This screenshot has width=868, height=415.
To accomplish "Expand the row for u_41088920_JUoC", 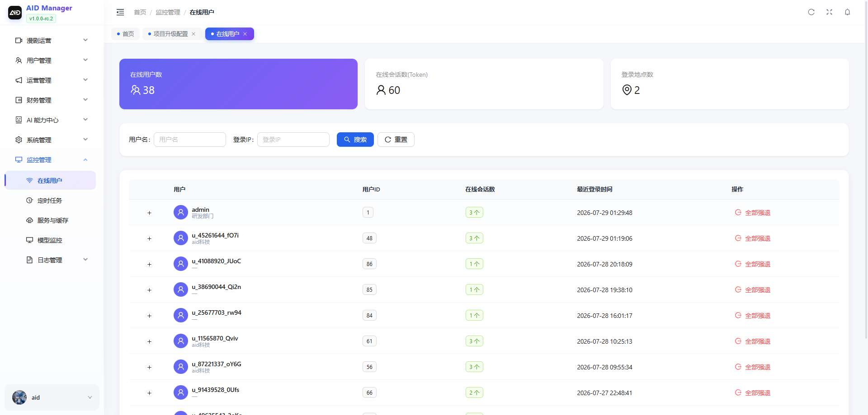I will tap(149, 264).
